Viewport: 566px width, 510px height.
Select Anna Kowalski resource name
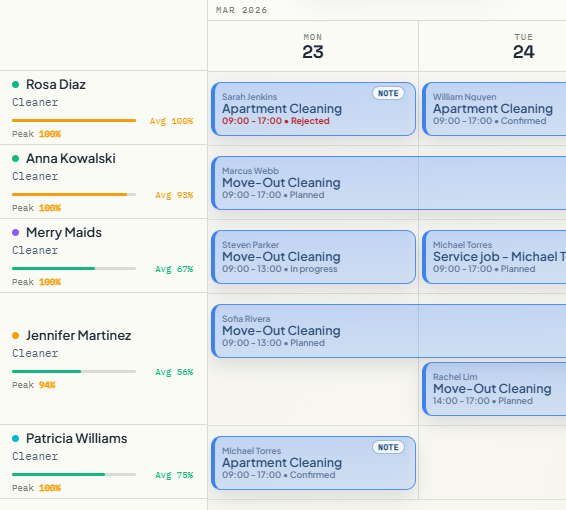click(x=71, y=158)
